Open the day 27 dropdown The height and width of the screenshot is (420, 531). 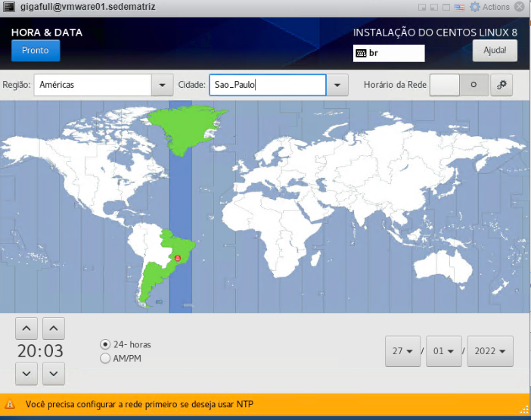(x=402, y=351)
